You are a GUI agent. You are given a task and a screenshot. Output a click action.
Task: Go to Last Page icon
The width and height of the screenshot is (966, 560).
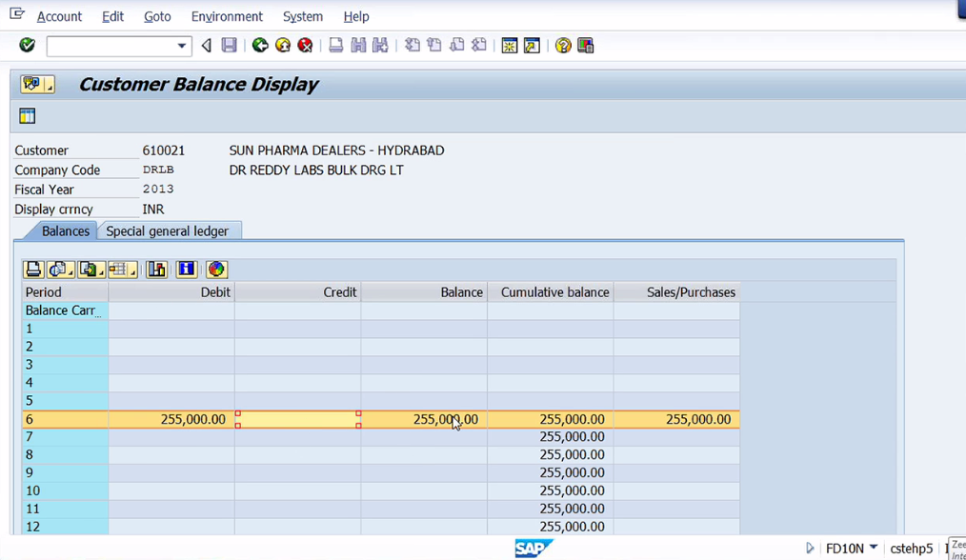coord(478,46)
